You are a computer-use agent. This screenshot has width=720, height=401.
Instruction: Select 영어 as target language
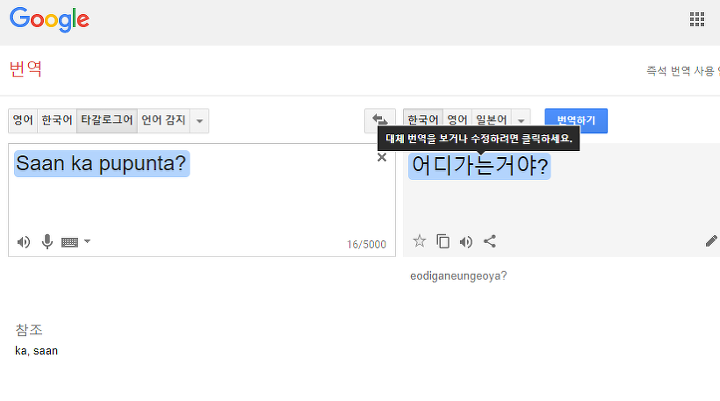(x=457, y=119)
